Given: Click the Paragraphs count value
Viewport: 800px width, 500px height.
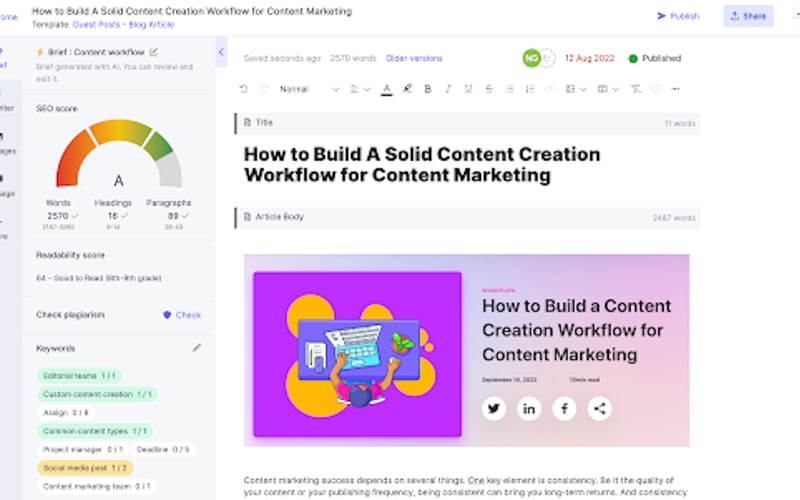Looking at the screenshot, I should (173, 216).
